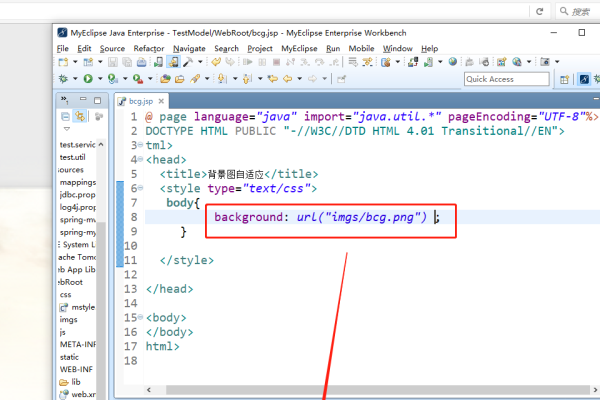Collapse the head tag fold at line 4
This screenshot has width=600, height=400.
(138, 159)
